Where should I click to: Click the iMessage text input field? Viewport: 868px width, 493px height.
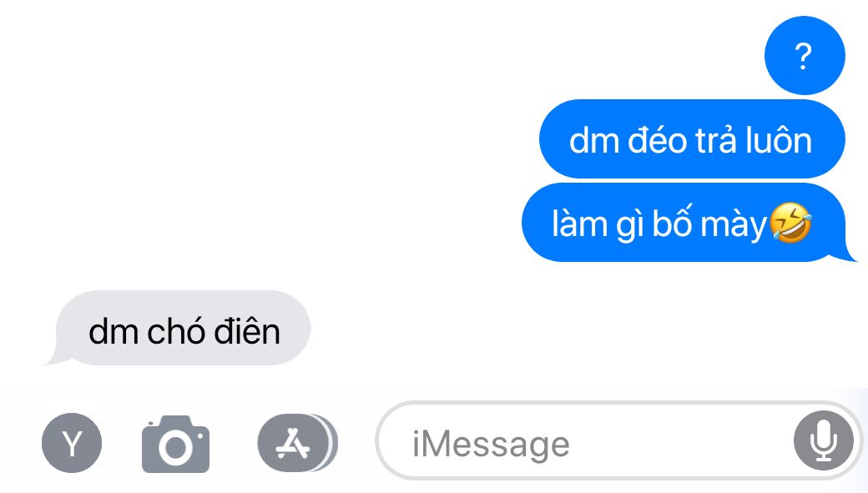pyautogui.click(x=618, y=440)
